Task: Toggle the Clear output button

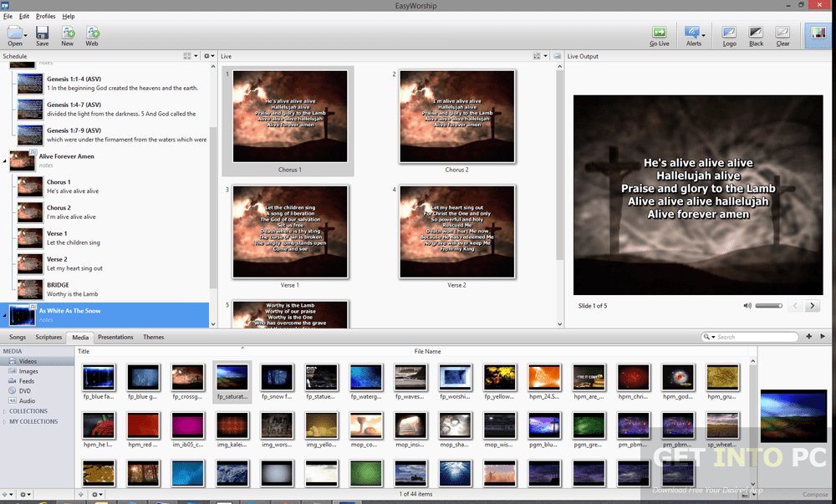Action: click(782, 33)
